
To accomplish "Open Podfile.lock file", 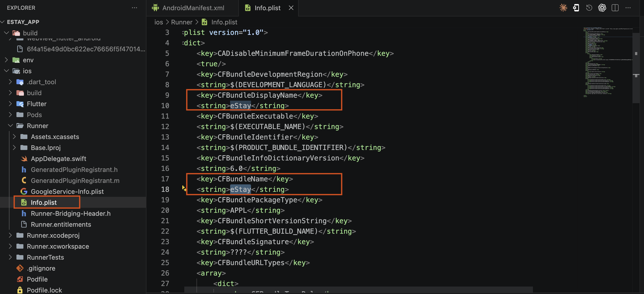I will [x=44, y=290].
